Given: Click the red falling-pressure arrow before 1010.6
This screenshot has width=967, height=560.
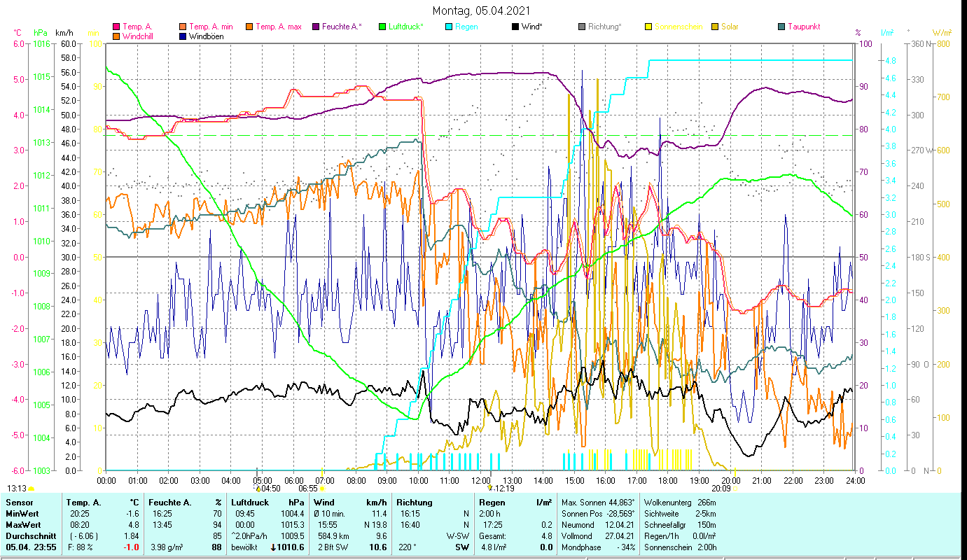Looking at the screenshot, I should (273, 547).
